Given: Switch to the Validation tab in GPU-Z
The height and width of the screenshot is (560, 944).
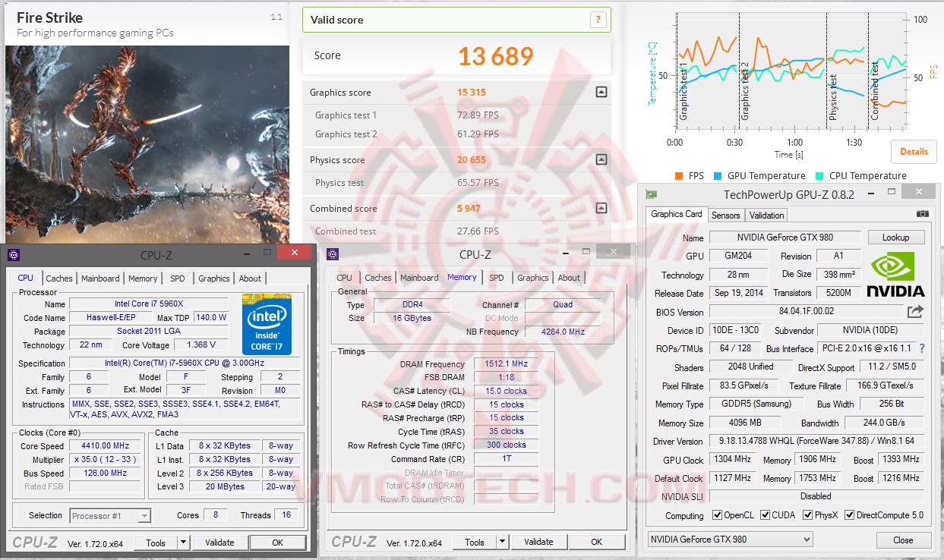Looking at the screenshot, I should tap(766, 216).
